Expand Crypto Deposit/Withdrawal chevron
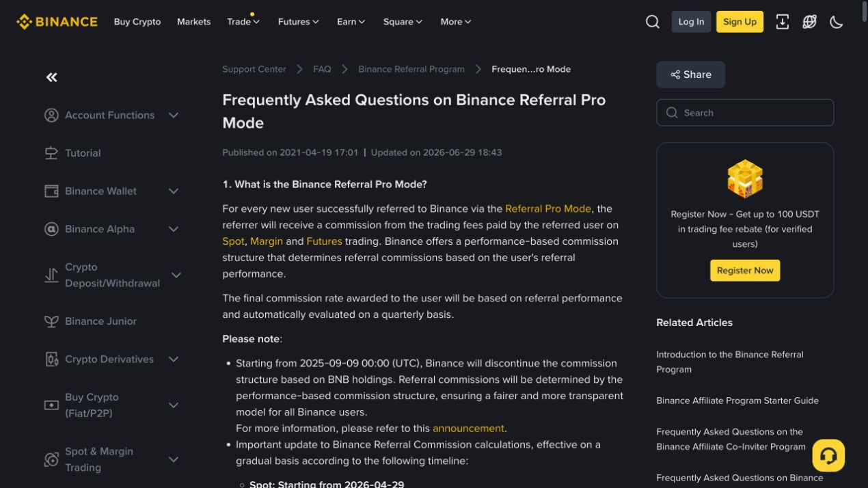The image size is (868, 488). coord(176,275)
